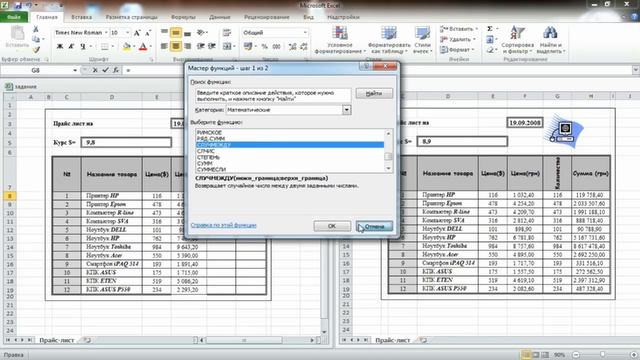This screenshot has width=640, height=360.
Task: Expand the Format cells (Формат) dropdown
Action: tap(473, 49)
